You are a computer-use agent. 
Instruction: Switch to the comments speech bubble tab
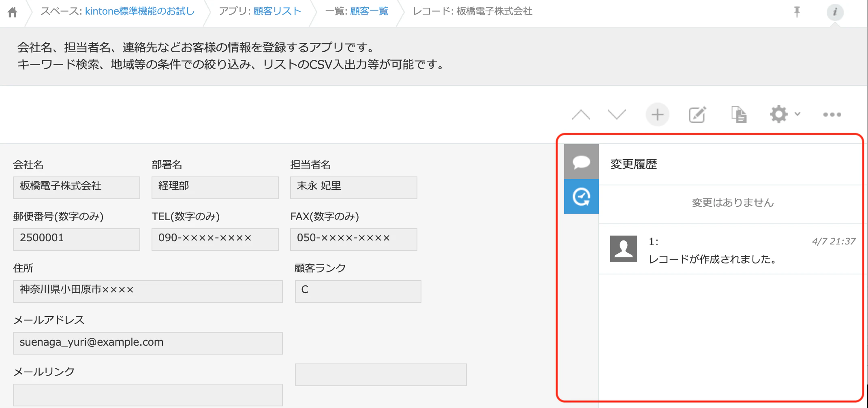pyautogui.click(x=582, y=162)
